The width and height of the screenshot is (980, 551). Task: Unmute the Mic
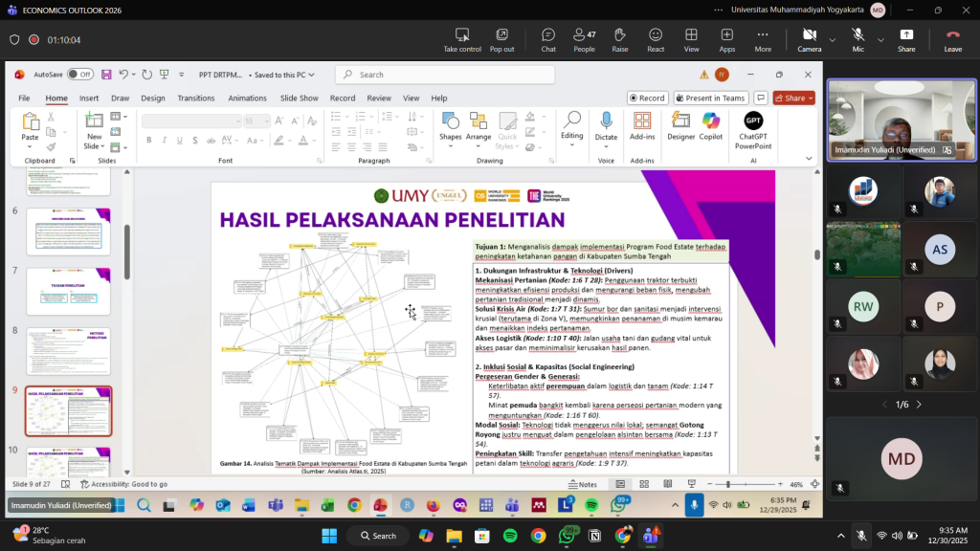click(857, 39)
